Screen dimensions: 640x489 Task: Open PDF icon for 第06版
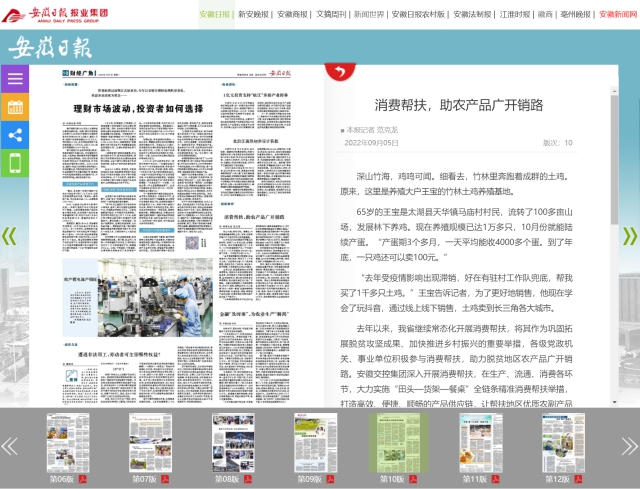click(84, 480)
